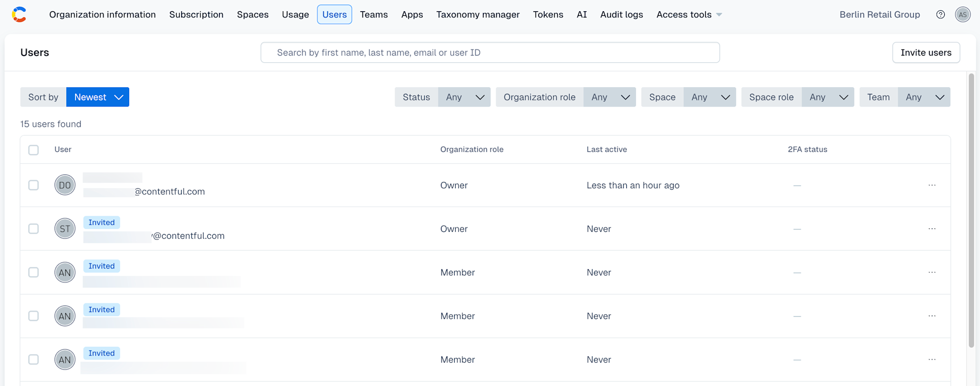Click the Last active column header
This screenshot has height=386, width=980.
(x=606, y=149)
